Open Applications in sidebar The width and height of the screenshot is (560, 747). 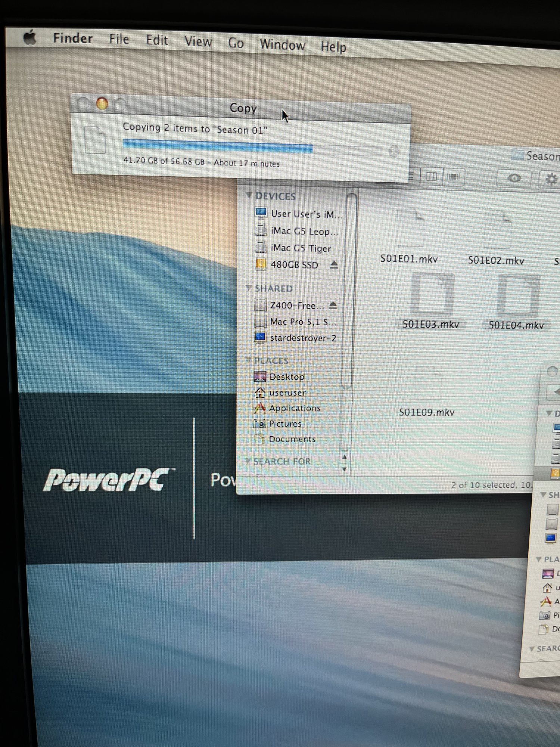[x=287, y=408]
